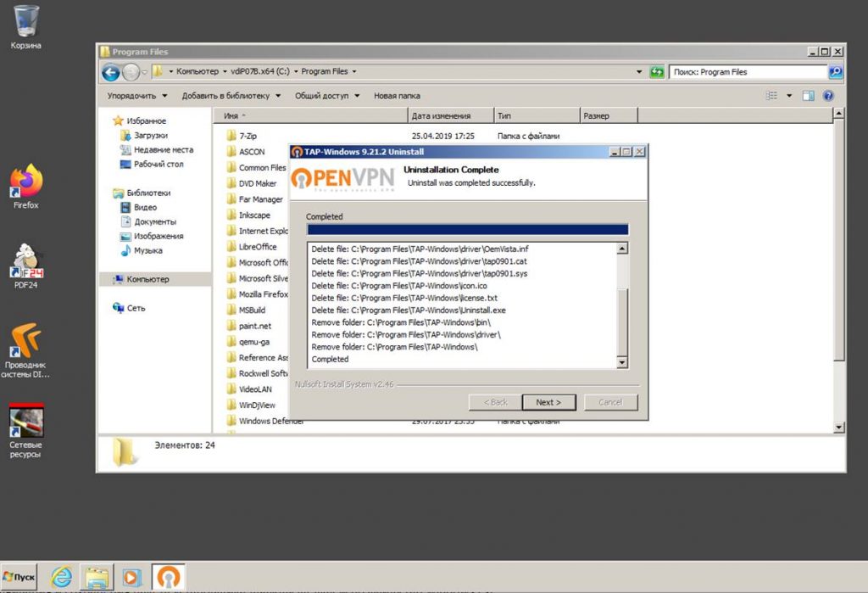Click the uninstall log scroll up arrow
The height and width of the screenshot is (593, 868).
(x=622, y=249)
